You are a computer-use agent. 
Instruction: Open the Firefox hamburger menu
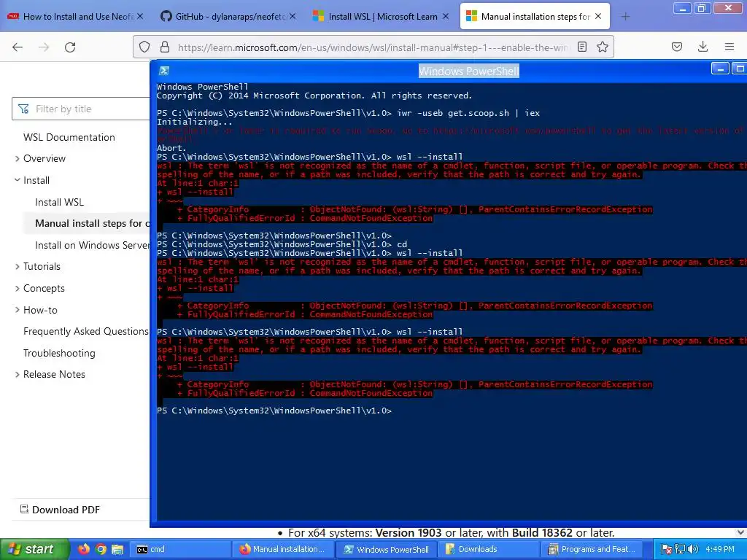point(729,47)
